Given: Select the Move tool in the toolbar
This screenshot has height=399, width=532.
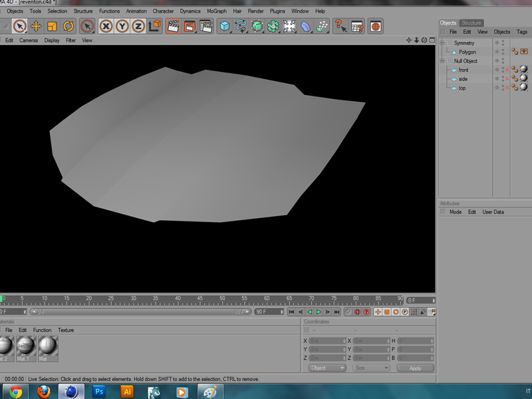Looking at the screenshot, I should [36, 26].
